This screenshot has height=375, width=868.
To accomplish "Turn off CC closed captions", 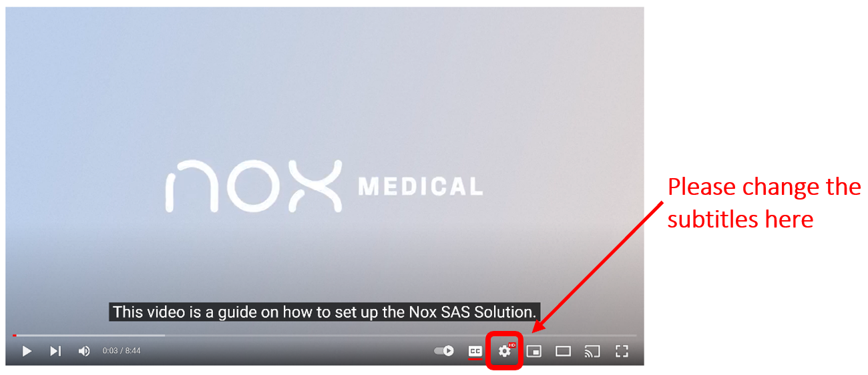I will click(475, 351).
